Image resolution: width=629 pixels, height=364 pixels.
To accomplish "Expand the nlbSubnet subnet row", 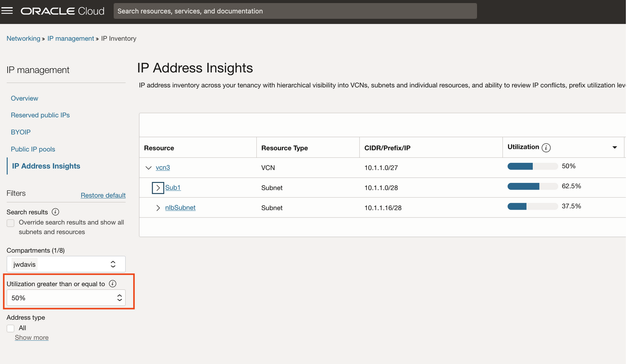I will [x=157, y=207].
